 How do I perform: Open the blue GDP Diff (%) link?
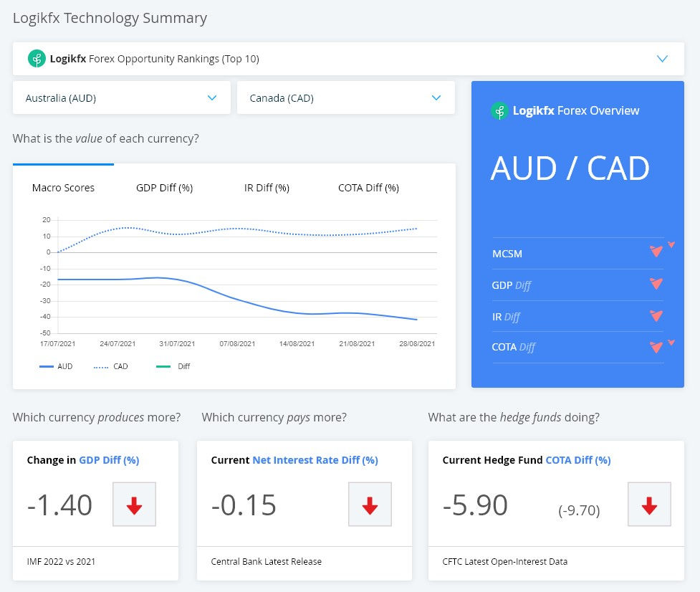pos(109,460)
